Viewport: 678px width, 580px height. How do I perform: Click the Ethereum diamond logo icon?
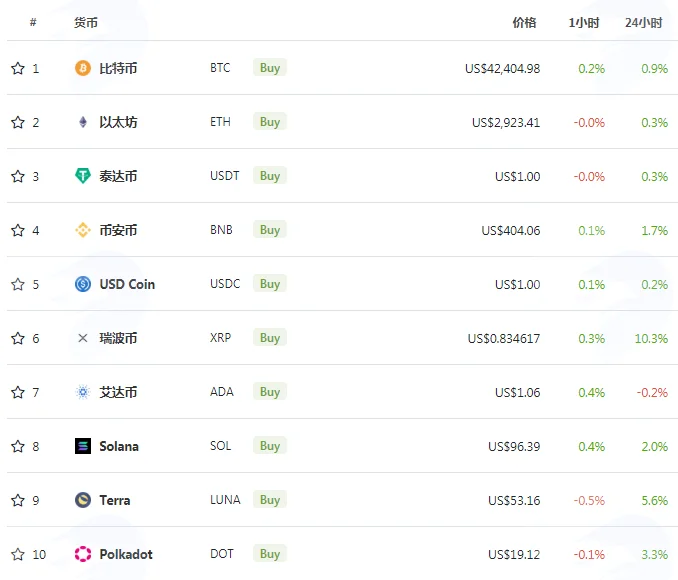(83, 122)
